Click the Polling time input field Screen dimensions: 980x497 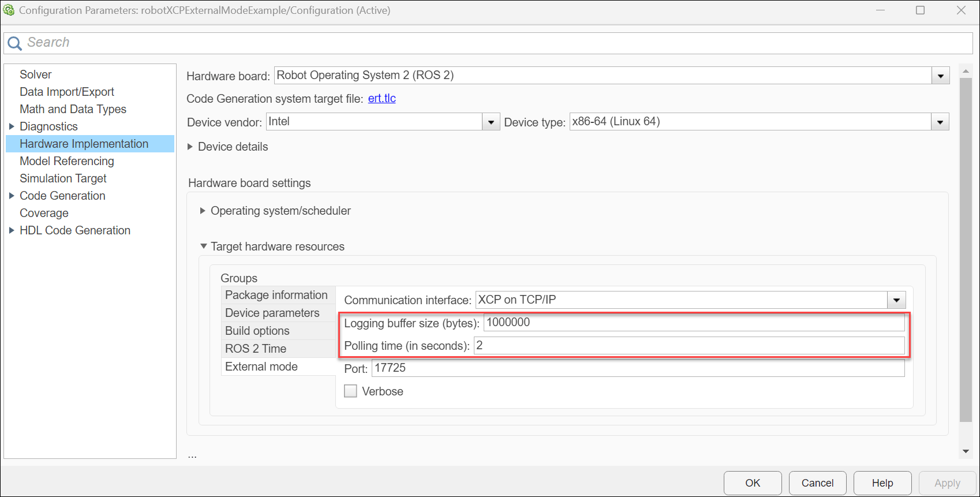pyautogui.click(x=688, y=346)
